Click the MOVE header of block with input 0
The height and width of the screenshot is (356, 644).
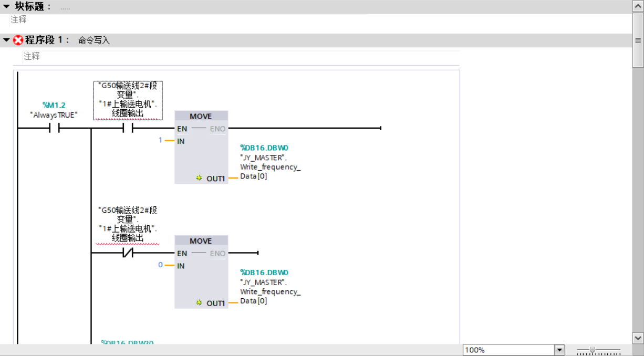pos(201,241)
